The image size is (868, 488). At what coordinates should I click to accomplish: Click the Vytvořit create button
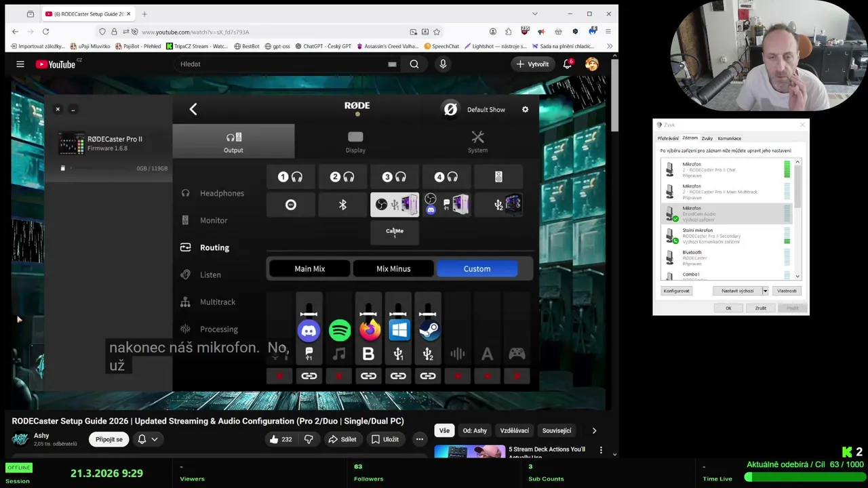pyautogui.click(x=532, y=64)
